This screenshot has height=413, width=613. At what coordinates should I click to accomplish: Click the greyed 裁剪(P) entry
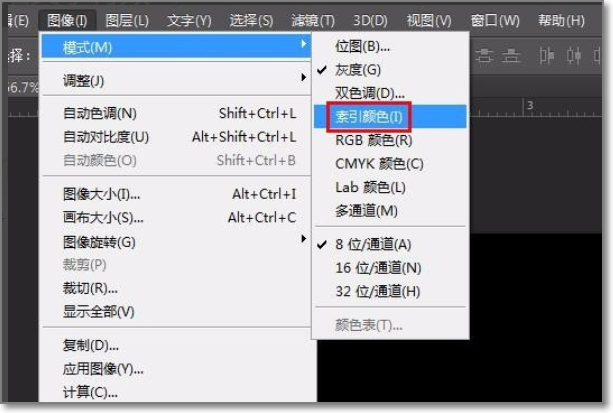tap(176, 265)
